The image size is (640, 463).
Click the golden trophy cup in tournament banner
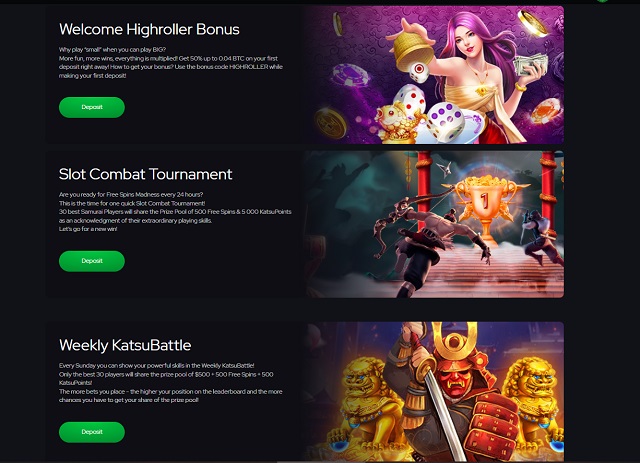pyautogui.click(x=484, y=208)
